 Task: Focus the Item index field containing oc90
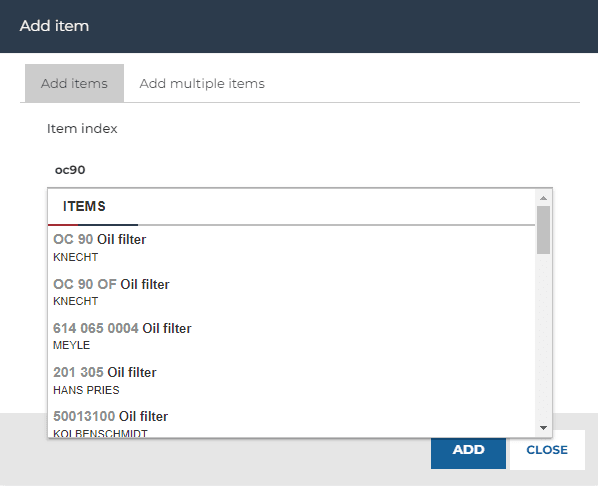click(299, 170)
